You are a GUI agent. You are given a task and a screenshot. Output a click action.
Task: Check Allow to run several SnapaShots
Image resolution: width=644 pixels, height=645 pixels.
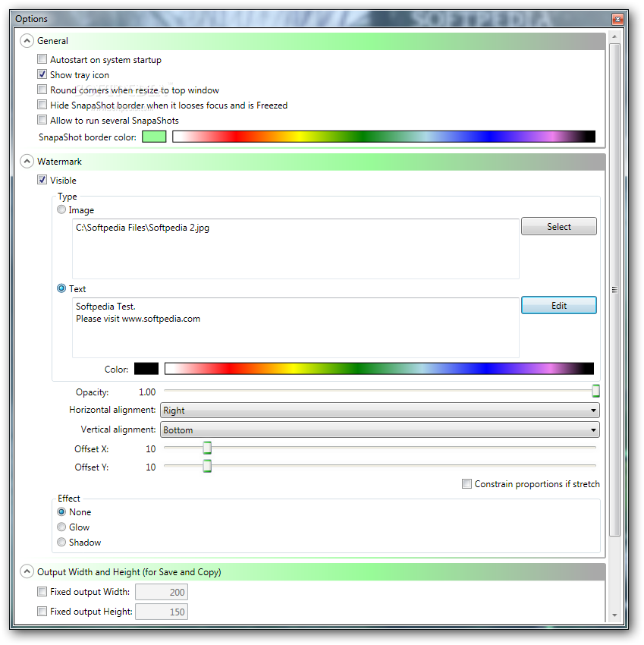point(42,120)
